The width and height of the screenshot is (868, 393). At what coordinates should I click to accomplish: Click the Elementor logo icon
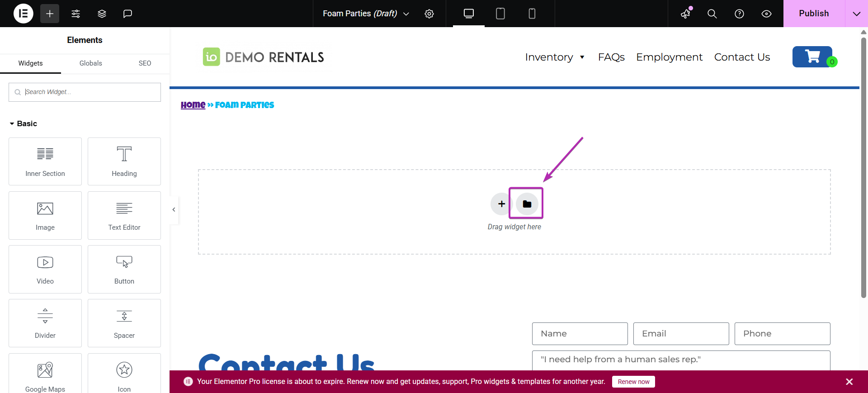(x=24, y=14)
